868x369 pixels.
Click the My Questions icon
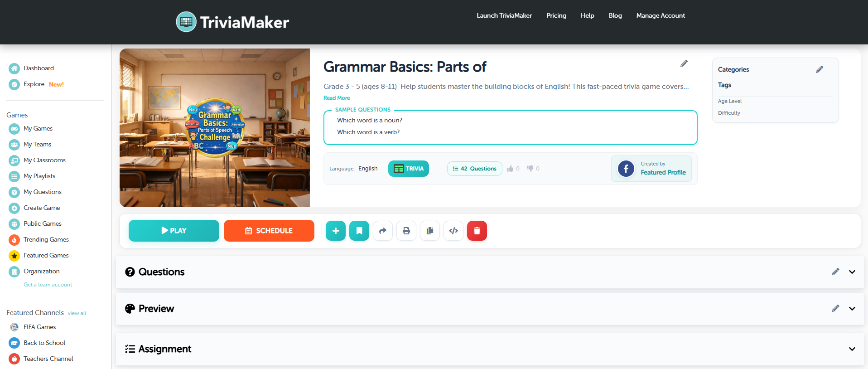[14, 192]
